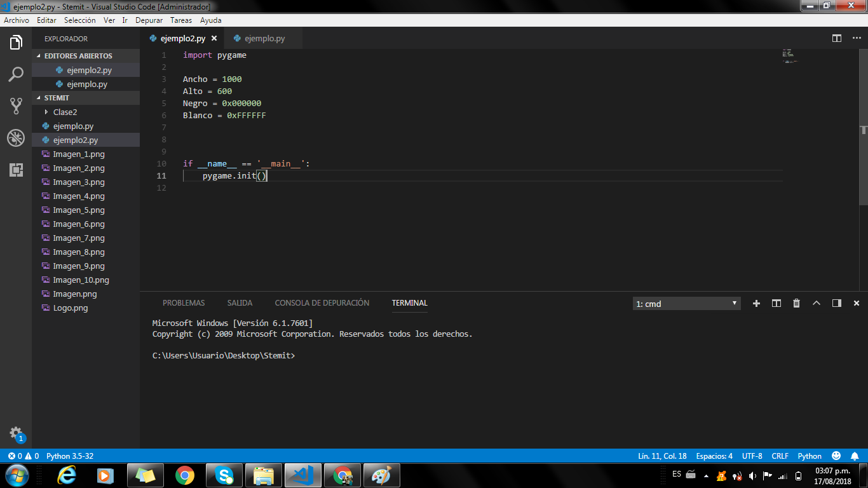
Task: Select ejemplo.py under open editors
Action: pyautogui.click(x=86, y=84)
